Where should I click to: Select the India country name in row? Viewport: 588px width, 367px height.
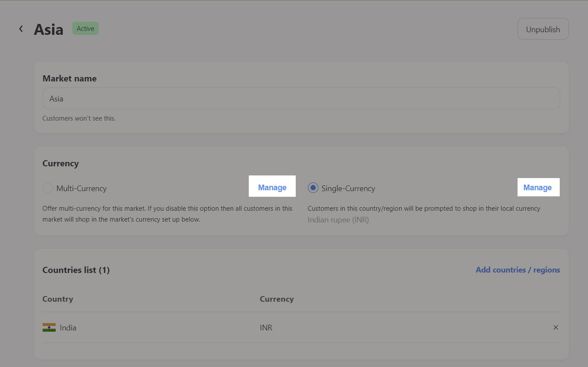coord(68,328)
